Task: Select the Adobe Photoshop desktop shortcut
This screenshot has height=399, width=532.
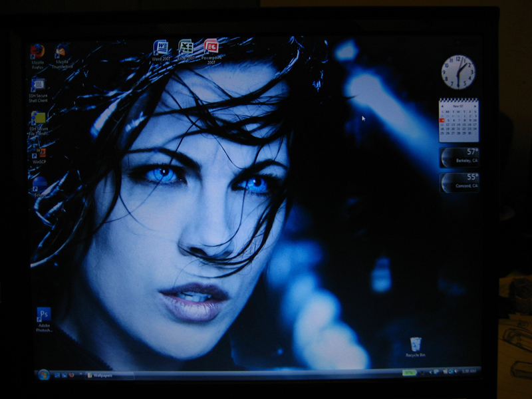Action: tap(44, 320)
